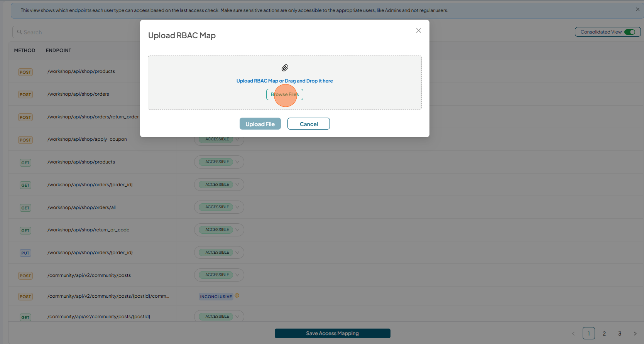Click Save Access Mapping button
Screen dimensions: 644x344
[333, 333]
